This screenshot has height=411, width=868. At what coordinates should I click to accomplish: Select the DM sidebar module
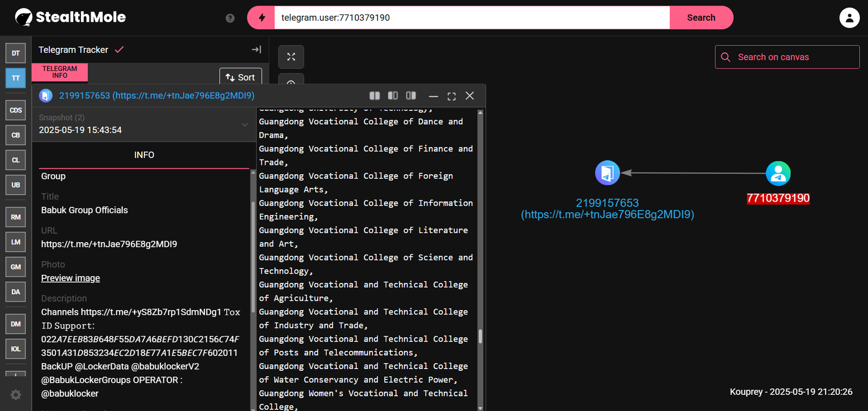point(16,324)
